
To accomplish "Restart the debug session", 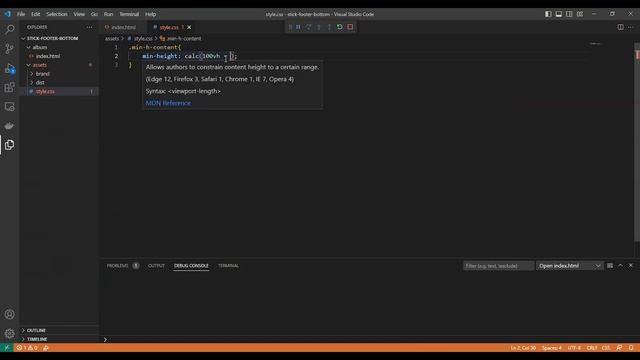I will point(340,27).
